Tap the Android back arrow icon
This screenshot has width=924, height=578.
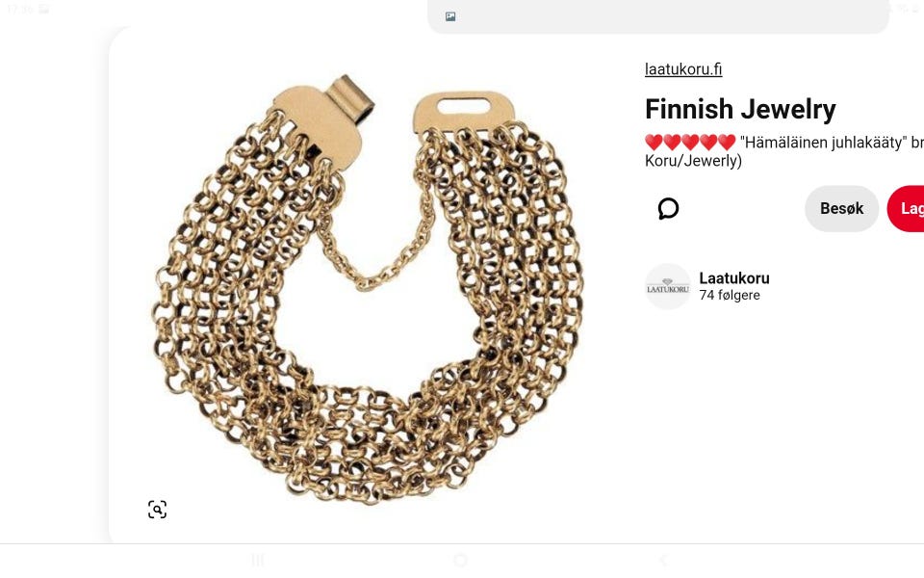coord(663,561)
